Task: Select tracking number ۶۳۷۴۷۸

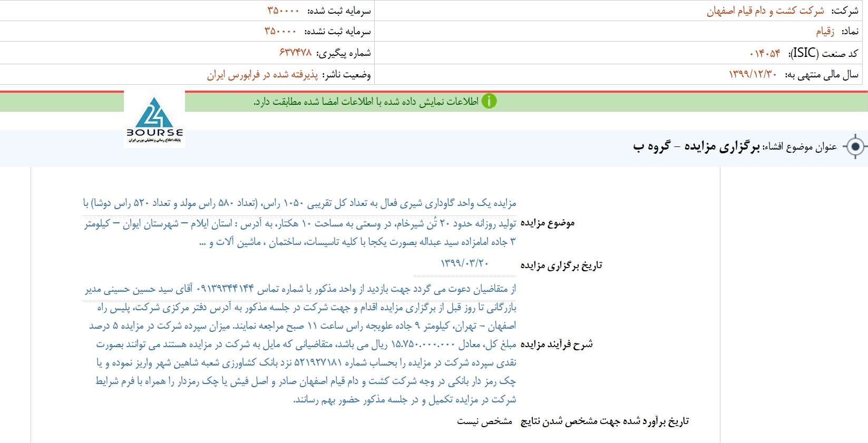Action: pos(295,53)
